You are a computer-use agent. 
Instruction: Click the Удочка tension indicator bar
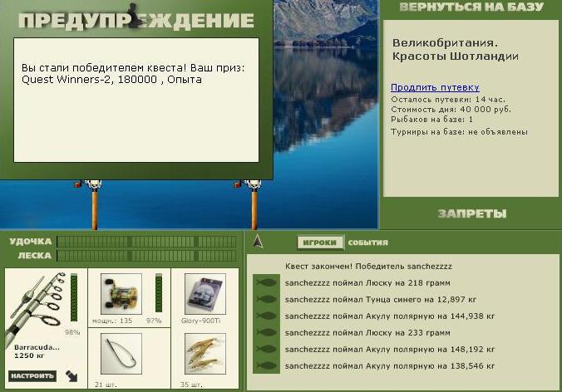click(x=146, y=242)
